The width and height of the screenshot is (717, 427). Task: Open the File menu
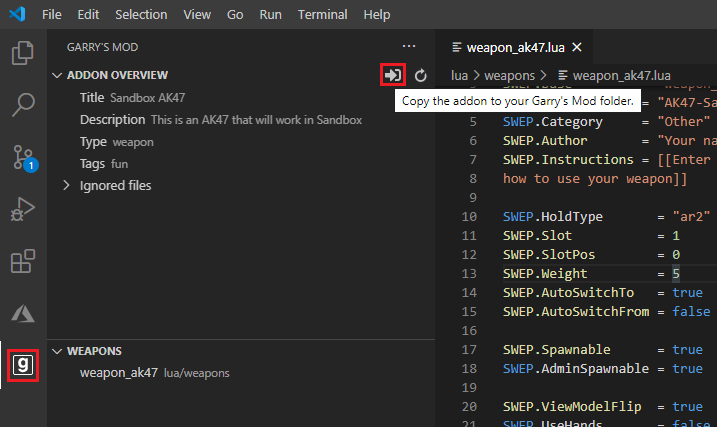[52, 15]
